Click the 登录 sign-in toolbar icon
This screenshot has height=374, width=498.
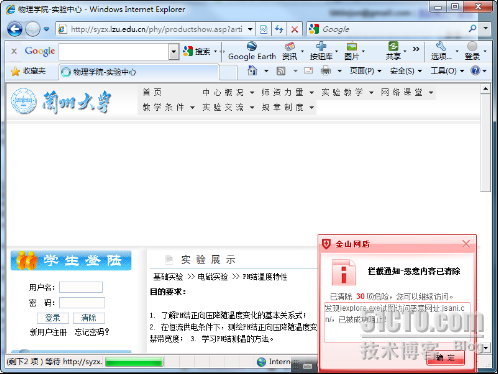click(472, 51)
